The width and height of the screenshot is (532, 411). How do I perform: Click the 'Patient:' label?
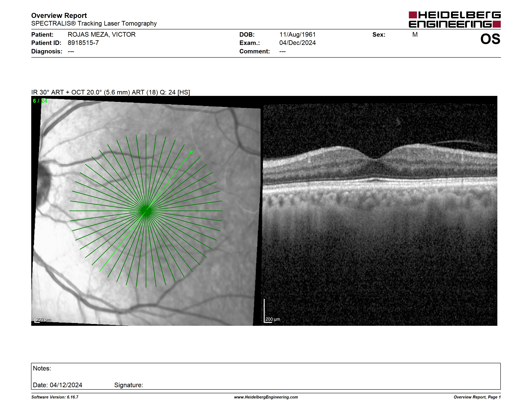42,35
